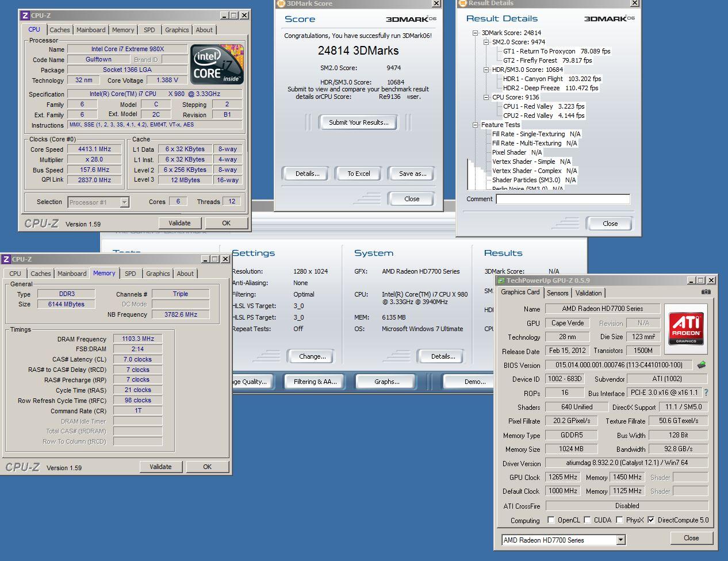This screenshot has width=728, height=561.
Task: Collapse the CPU Score tree node
Action: 486,97
